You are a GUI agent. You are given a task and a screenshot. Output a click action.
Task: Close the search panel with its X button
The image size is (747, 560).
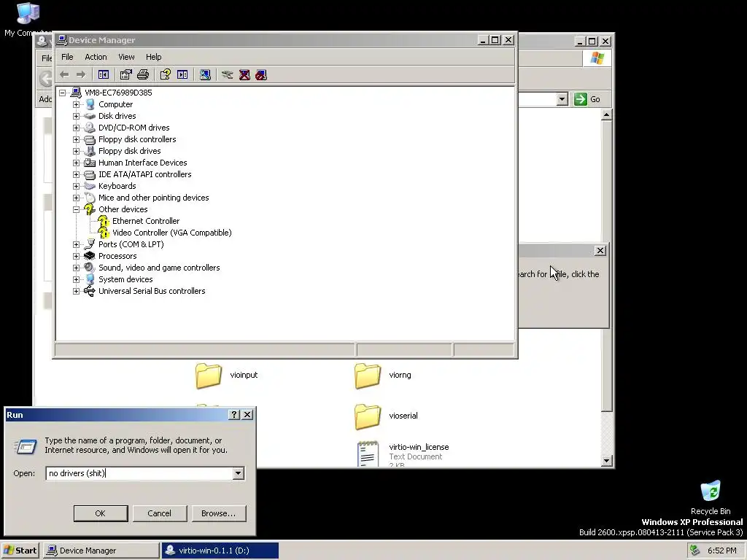click(x=600, y=251)
